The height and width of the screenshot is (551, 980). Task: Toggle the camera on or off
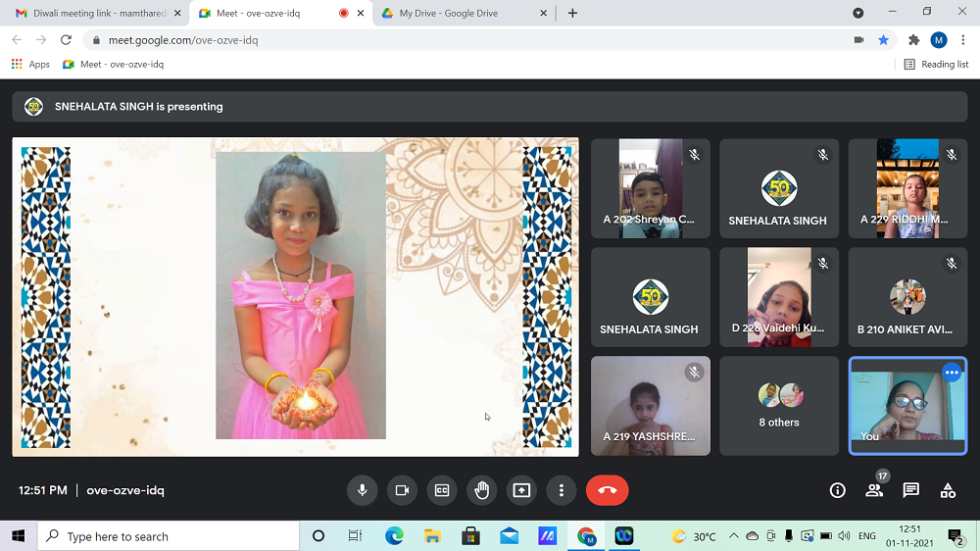pos(402,490)
